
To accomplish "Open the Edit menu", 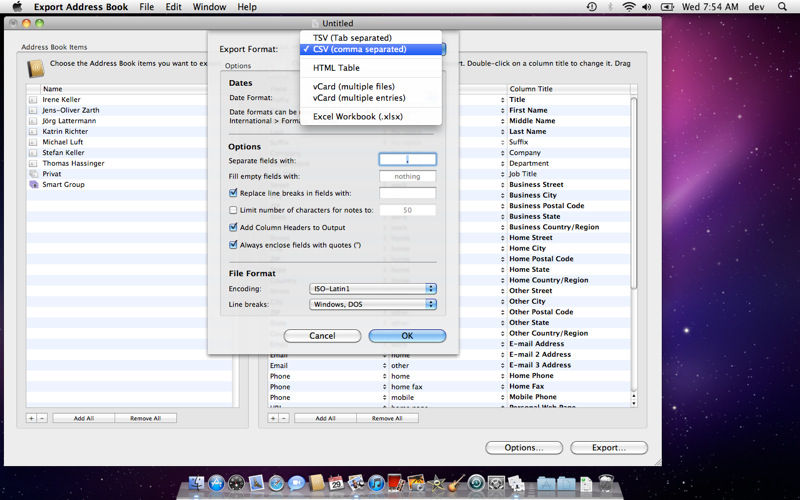I will point(173,7).
